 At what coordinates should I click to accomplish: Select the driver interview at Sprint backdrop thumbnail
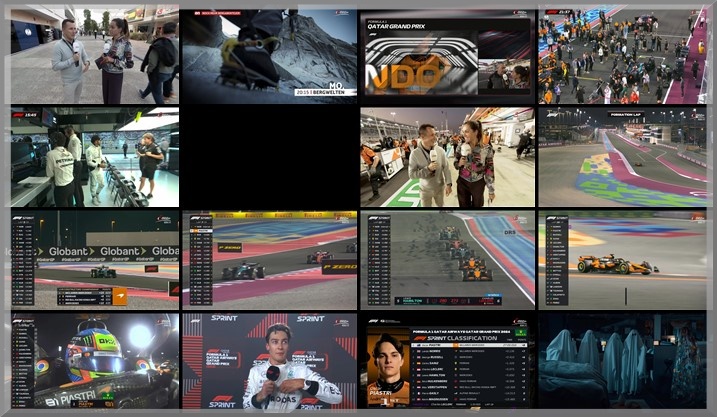pos(269,361)
